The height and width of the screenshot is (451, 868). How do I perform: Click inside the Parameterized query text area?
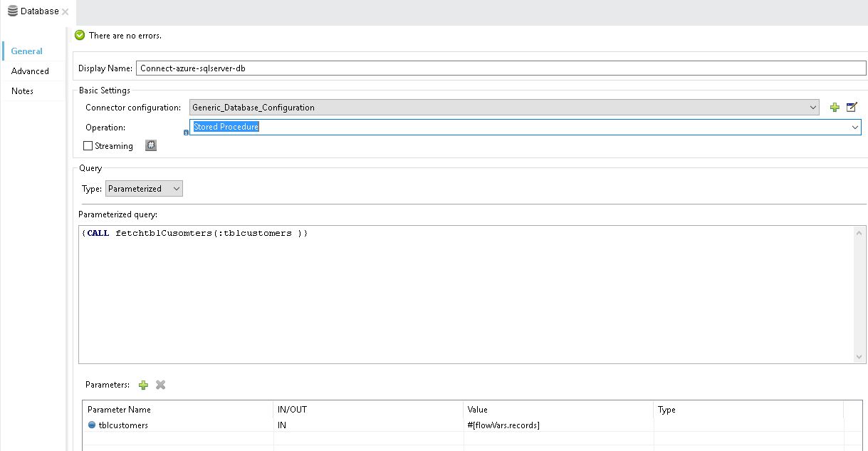463,292
